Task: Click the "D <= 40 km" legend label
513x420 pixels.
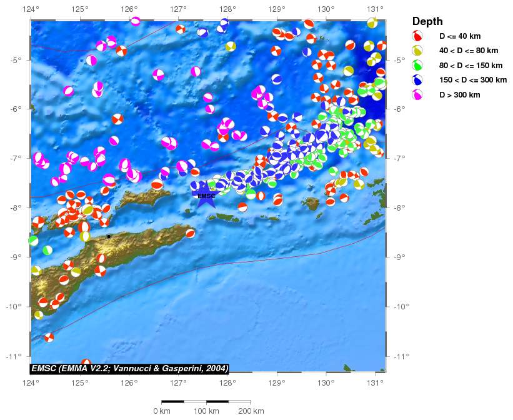Action: tap(460, 36)
